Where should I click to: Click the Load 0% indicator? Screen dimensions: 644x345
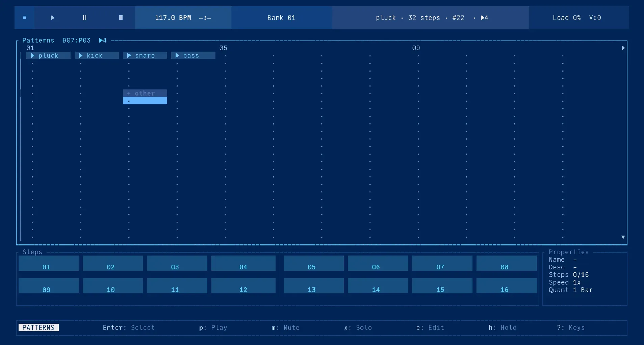tap(567, 18)
